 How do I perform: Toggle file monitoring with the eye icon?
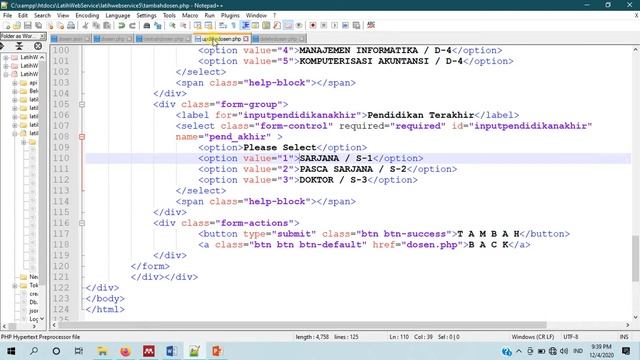[x=299, y=25]
